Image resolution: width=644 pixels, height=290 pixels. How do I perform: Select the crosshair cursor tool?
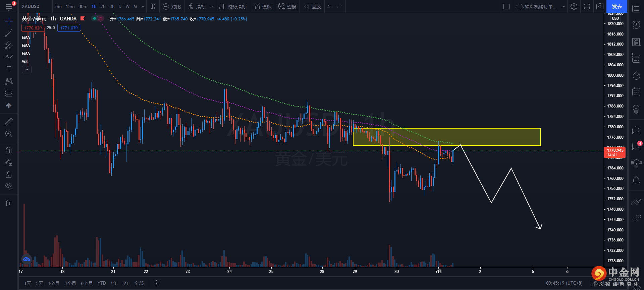(x=9, y=21)
